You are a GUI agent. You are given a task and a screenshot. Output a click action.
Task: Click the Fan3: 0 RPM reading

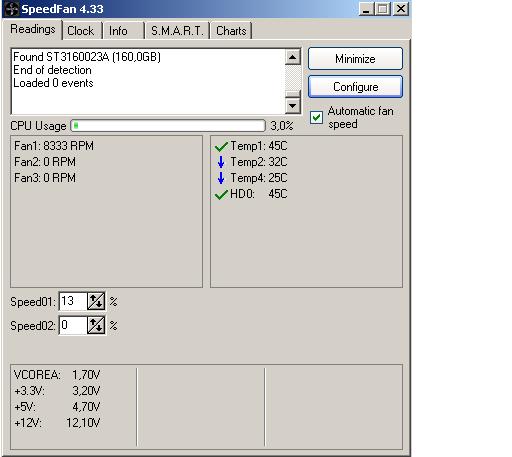[x=45, y=178]
